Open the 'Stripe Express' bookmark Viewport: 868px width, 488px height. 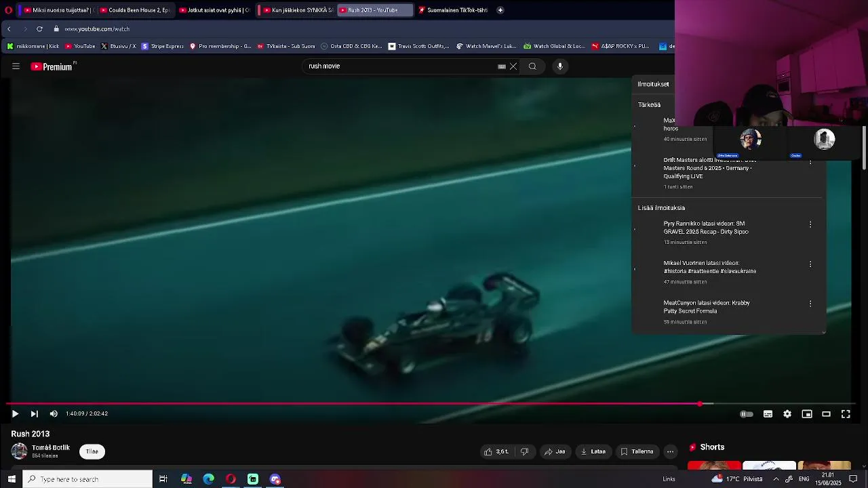click(x=162, y=46)
